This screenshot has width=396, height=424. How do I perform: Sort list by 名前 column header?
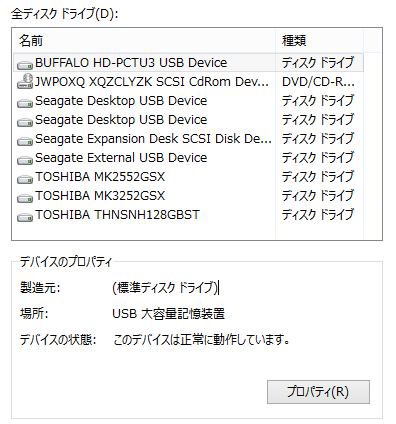[144, 41]
